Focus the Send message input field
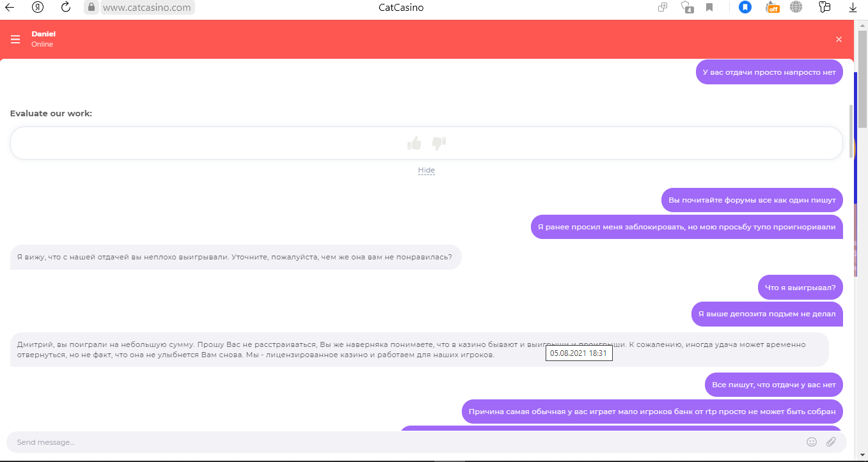This screenshot has width=868, height=462. tap(407, 442)
